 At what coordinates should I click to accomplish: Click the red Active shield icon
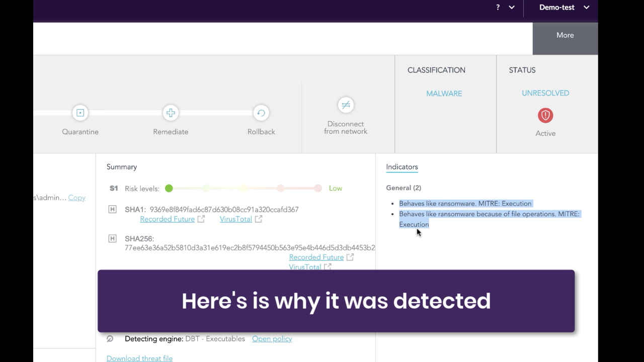tap(545, 115)
